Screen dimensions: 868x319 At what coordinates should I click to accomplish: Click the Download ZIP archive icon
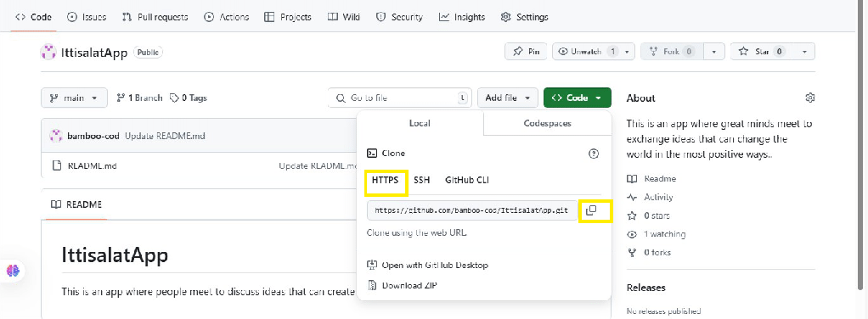pyautogui.click(x=373, y=286)
